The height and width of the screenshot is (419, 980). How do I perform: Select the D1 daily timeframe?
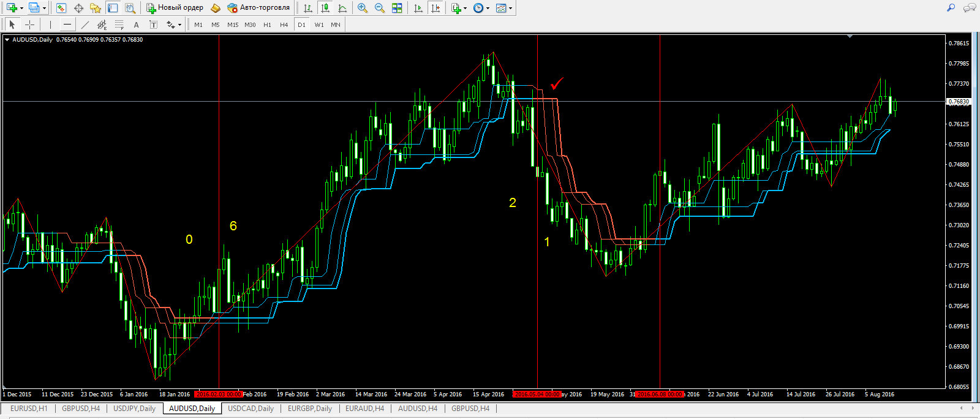(301, 25)
